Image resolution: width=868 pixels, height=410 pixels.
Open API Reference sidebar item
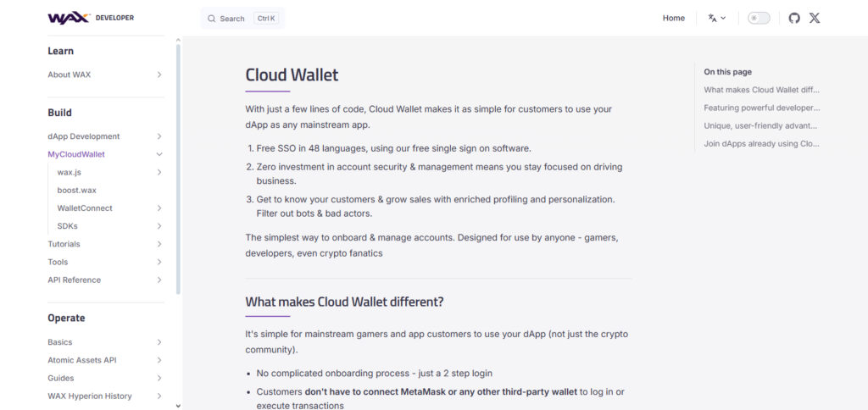[x=75, y=280]
